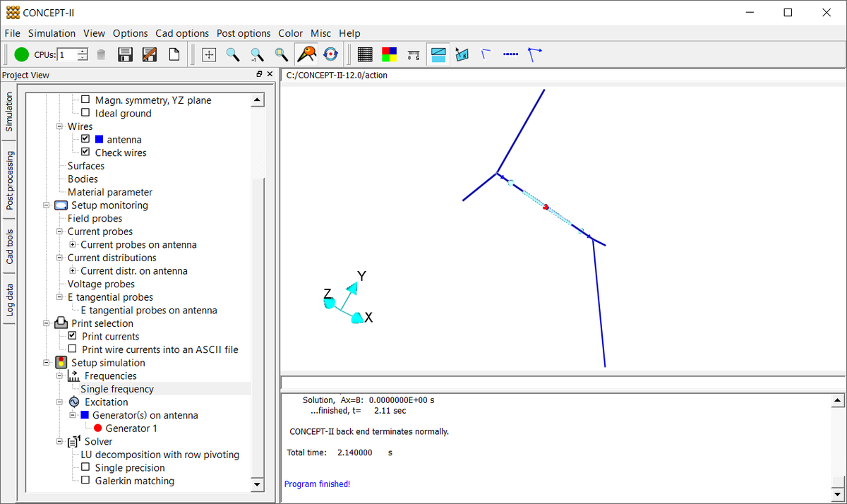Switch to the Cad tools side tab
This screenshot has width=847, height=504.
[9, 247]
